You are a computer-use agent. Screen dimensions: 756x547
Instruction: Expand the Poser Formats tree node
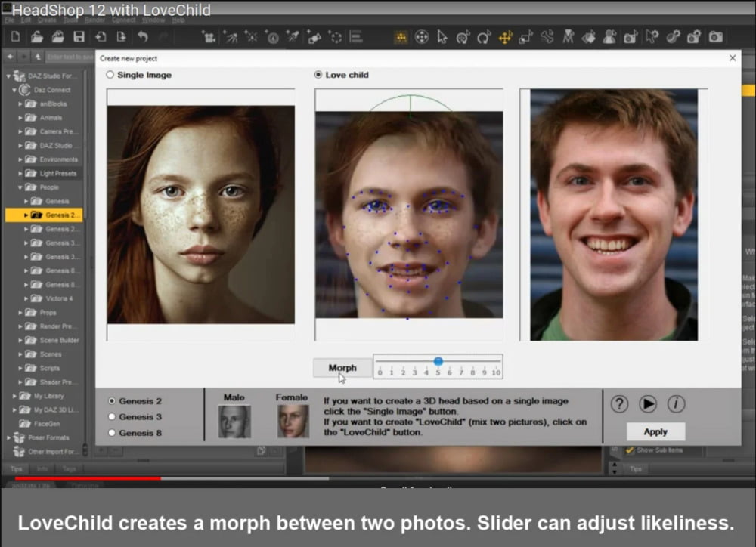[8, 438]
